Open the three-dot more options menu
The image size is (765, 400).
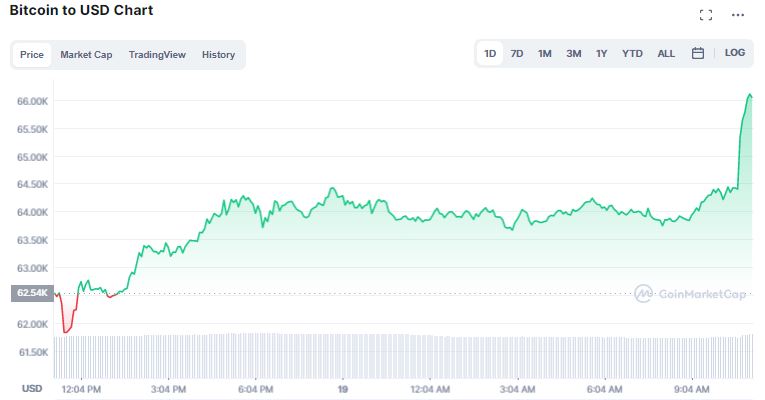pos(738,15)
